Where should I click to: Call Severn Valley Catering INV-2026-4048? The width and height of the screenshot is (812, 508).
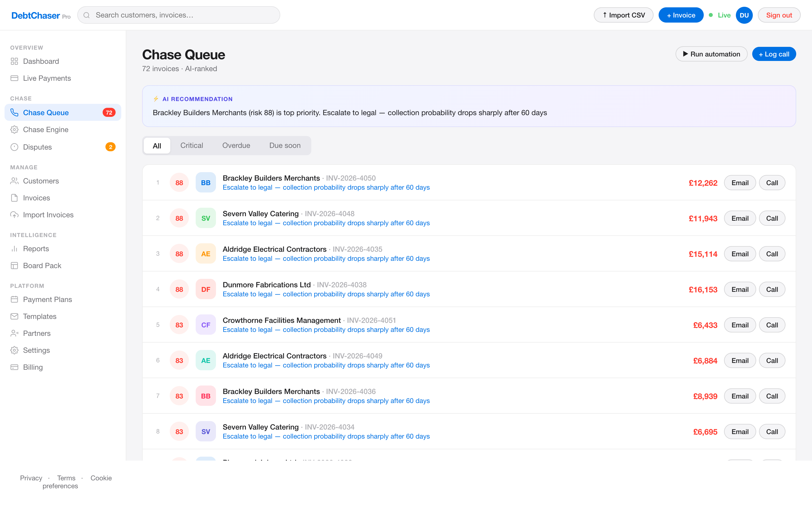[x=772, y=218]
